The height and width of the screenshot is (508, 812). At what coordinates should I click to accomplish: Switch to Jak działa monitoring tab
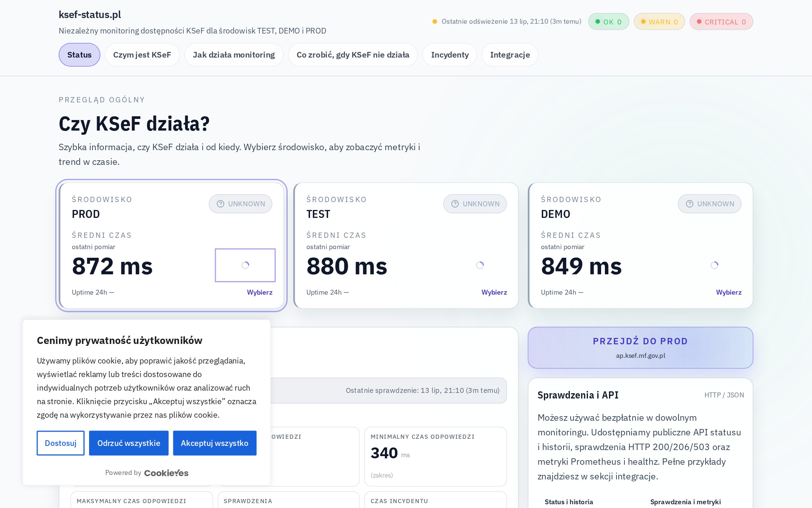[234, 55]
